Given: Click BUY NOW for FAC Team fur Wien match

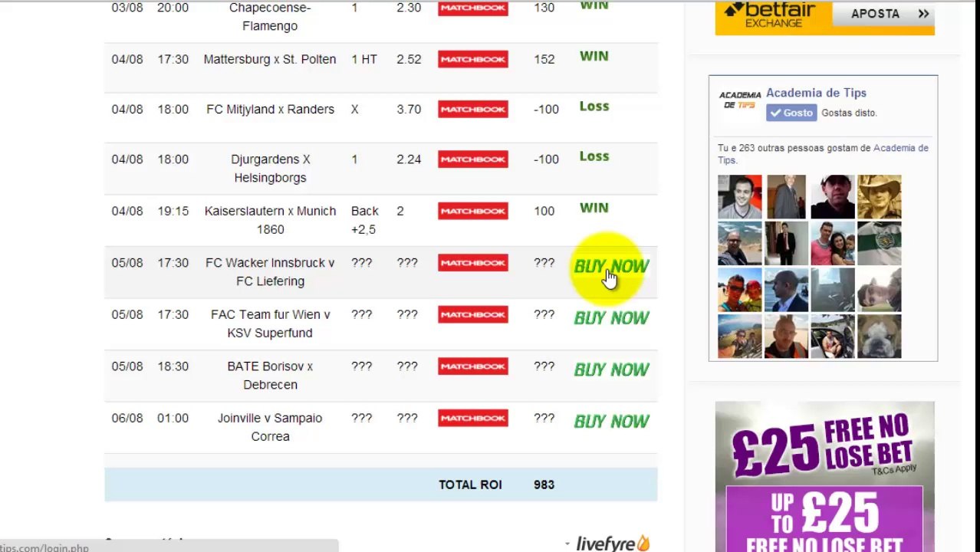Looking at the screenshot, I should point(611,318).
